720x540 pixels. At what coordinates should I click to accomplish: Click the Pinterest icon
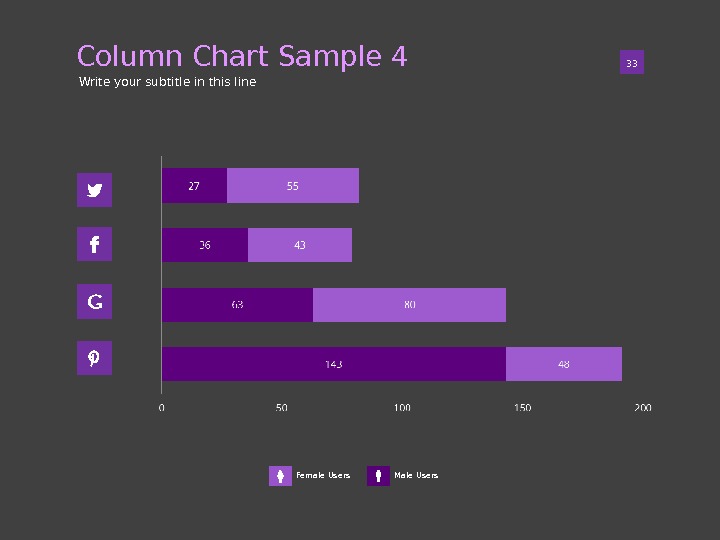pos(95,357)
